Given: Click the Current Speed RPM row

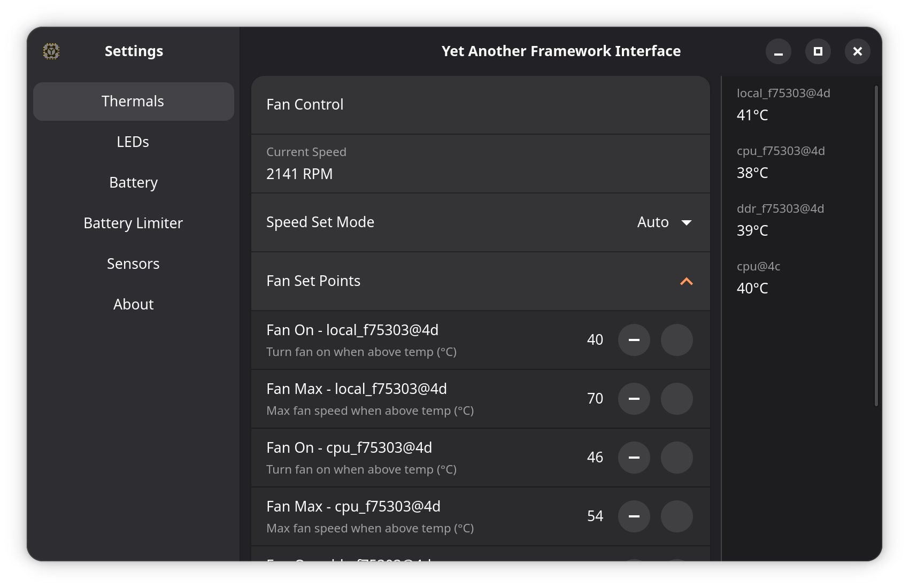Looking at the screenshot, I should (480, 164).
